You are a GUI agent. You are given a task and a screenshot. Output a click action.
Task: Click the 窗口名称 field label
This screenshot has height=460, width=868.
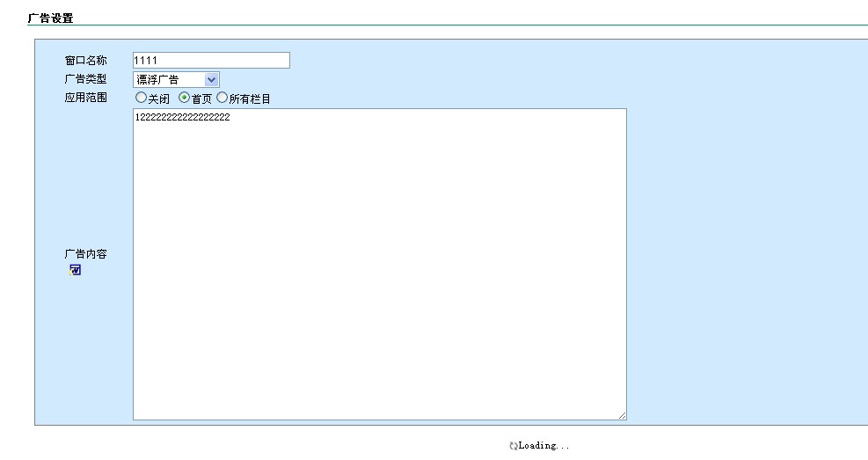pos(86,61)
